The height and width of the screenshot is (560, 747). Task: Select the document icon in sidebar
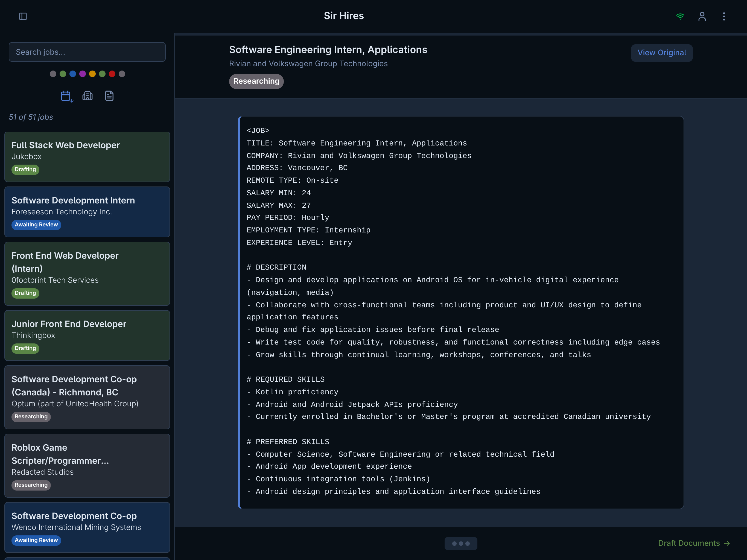click(x=109, y=96)
